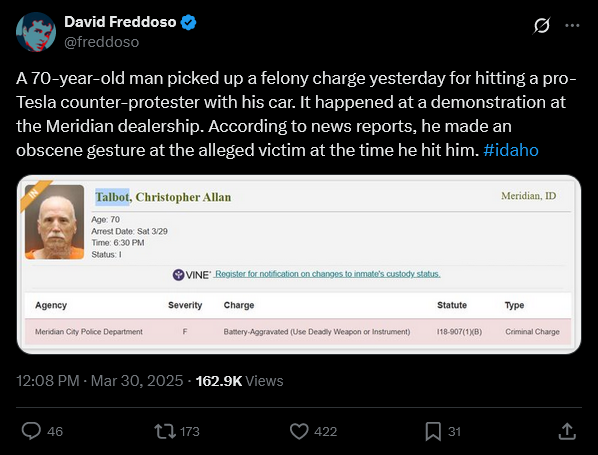598x455 pixels.
Task: Click the reply comment icon
Action: (x=31, y=431)
